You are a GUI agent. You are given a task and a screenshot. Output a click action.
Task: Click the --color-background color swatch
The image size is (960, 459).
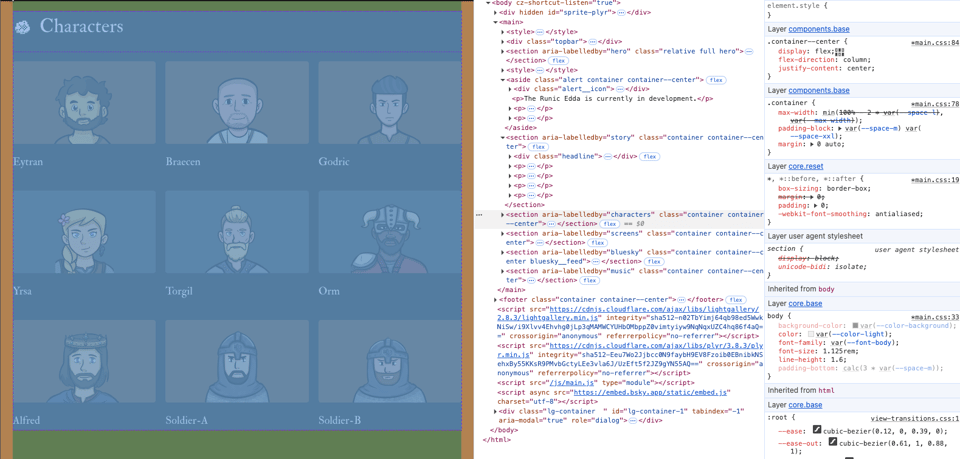click(x=855, y=326)
